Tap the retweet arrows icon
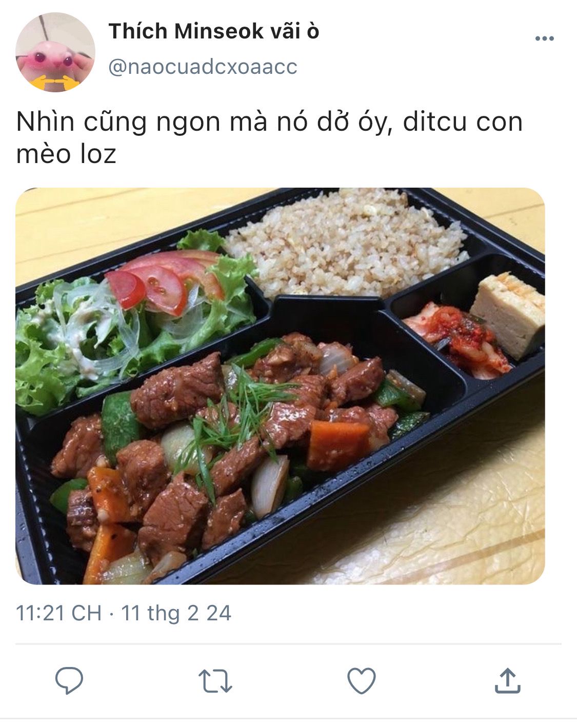 [x=215, y=681]
